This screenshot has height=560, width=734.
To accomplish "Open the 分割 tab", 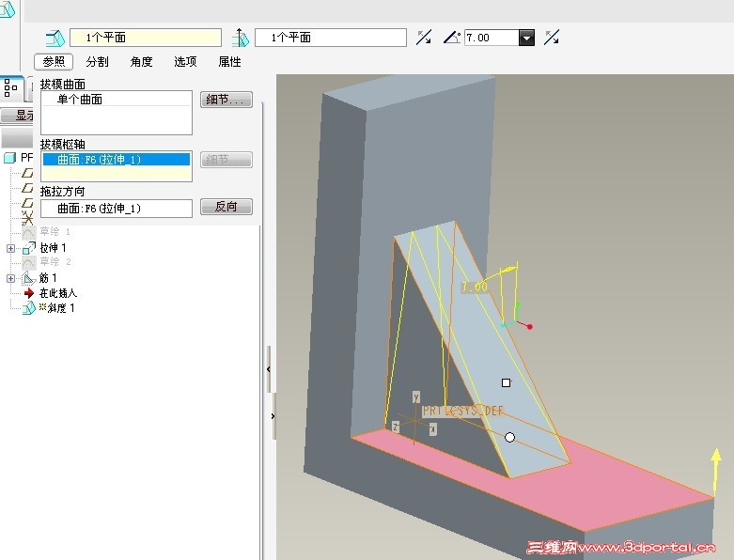I will pos(98,61).
